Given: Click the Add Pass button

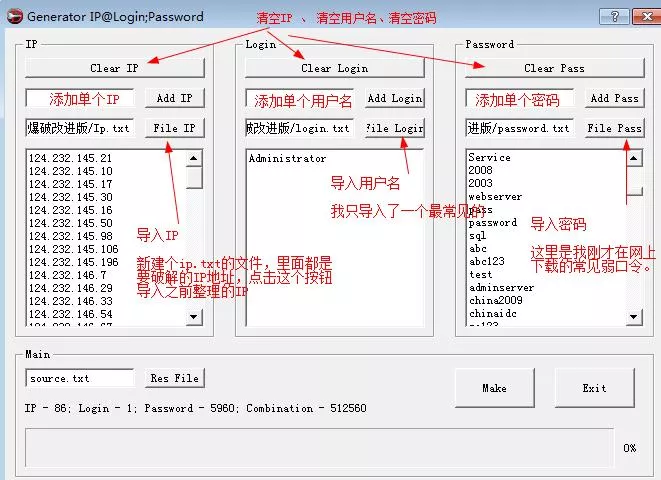Looking at the screenshot, I should click(x=615, y=98).
